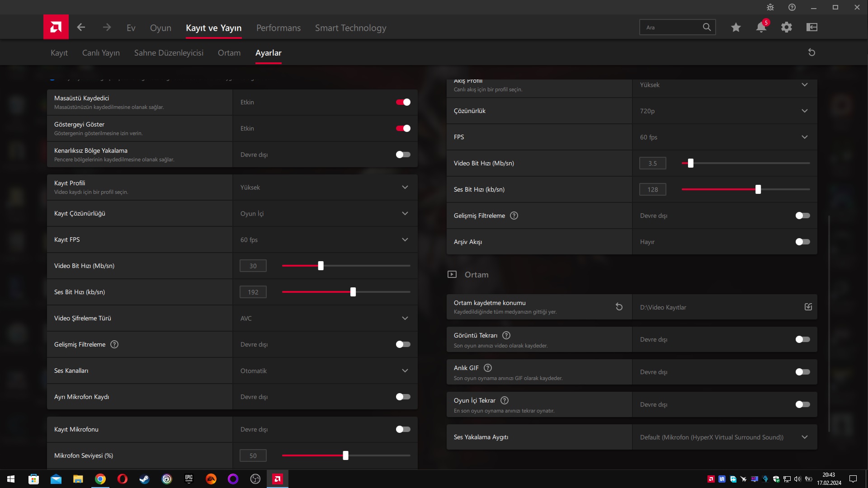Reset the Ortam kaydetme konumu path
This screenshot has height=488, width=868.
[x=619, y=307]
